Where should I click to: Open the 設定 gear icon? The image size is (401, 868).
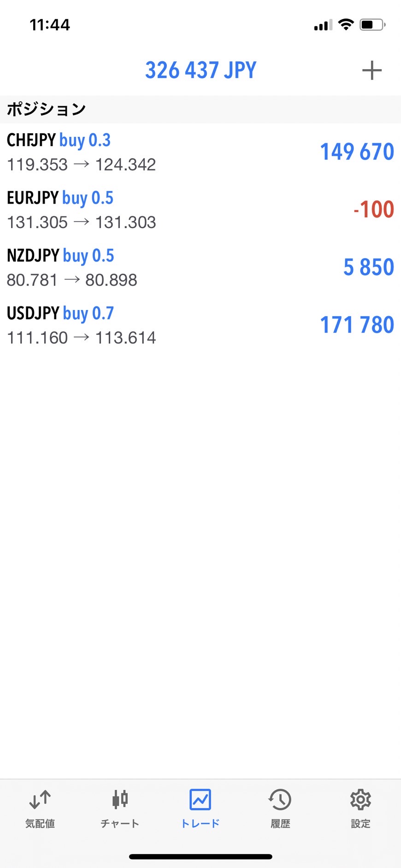click(360, 799)
